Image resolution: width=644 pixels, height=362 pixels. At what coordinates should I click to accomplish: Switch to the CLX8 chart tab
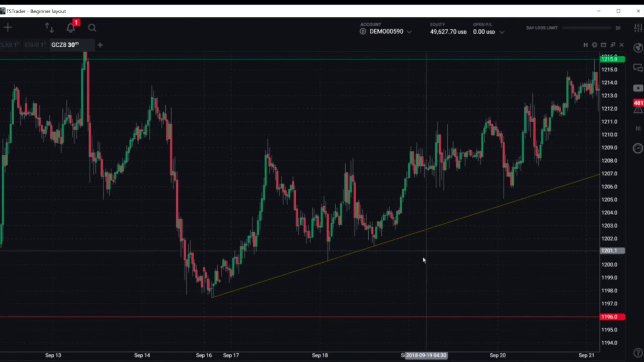10,45
